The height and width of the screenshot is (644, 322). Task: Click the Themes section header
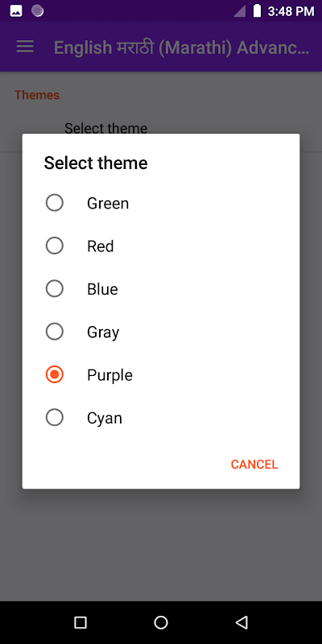point(37,95)
